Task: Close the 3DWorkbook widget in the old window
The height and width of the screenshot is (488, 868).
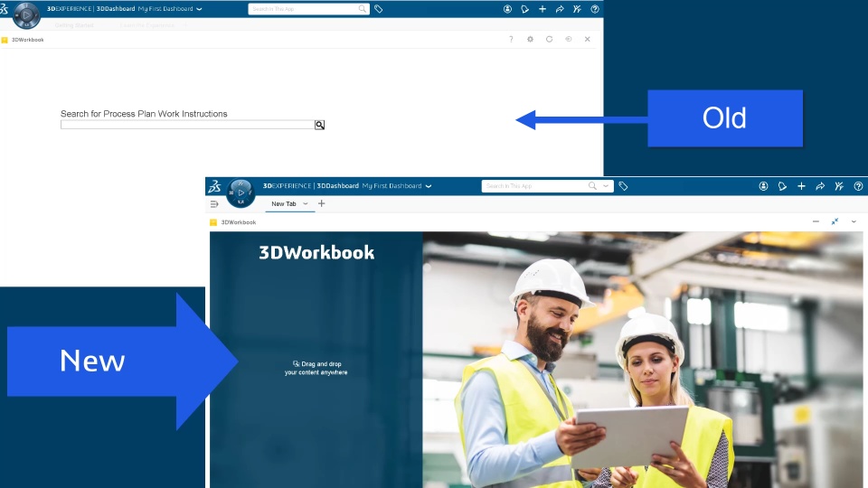Action: (x=588, y=39)
